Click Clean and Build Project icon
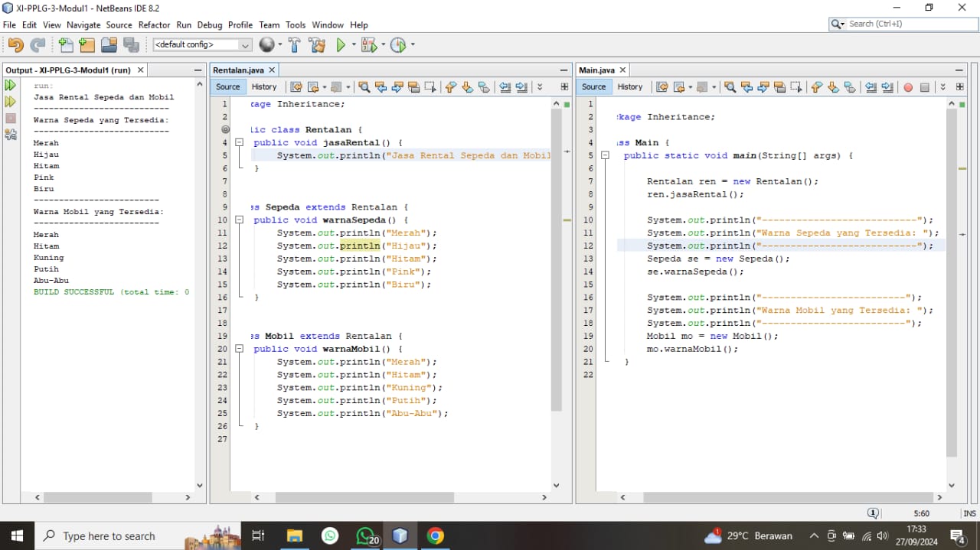Viewport: 980px width, 550px height. point(317,45)
